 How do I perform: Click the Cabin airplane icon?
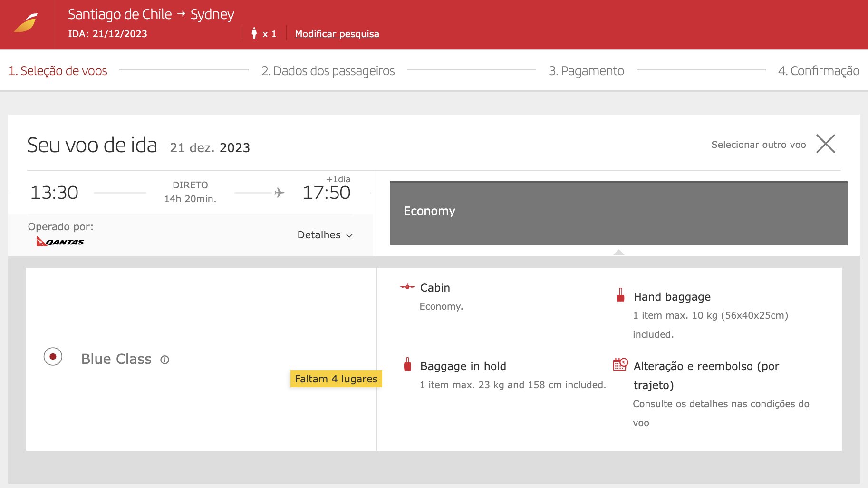pos(407,286)
